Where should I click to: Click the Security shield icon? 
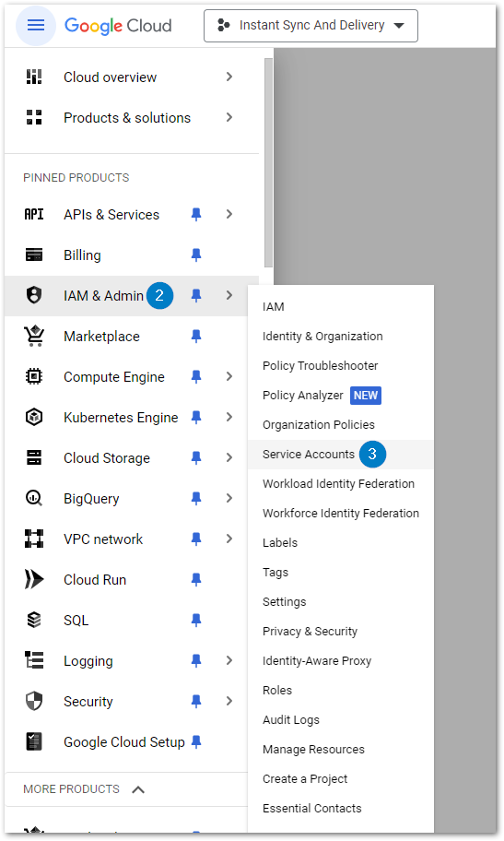coord(34,701)
